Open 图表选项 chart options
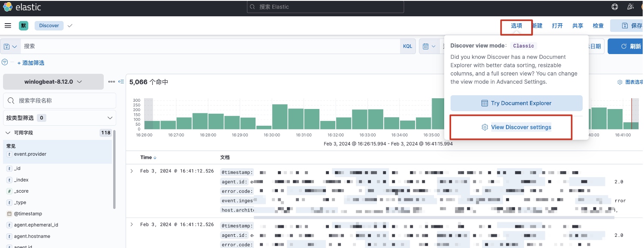 tap(630, 82)
